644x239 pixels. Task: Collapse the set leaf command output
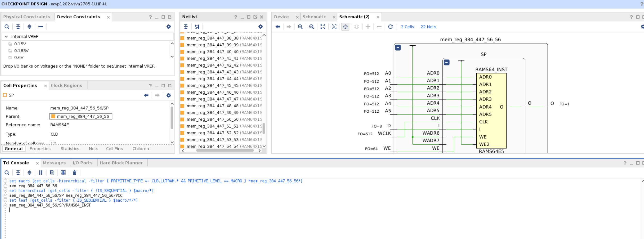click(x=5, y=200)
